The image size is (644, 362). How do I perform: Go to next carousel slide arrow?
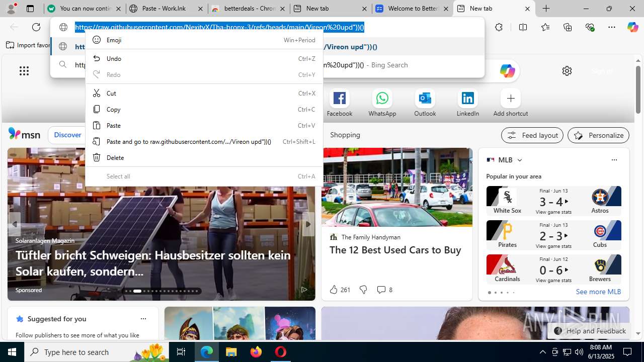308,224
